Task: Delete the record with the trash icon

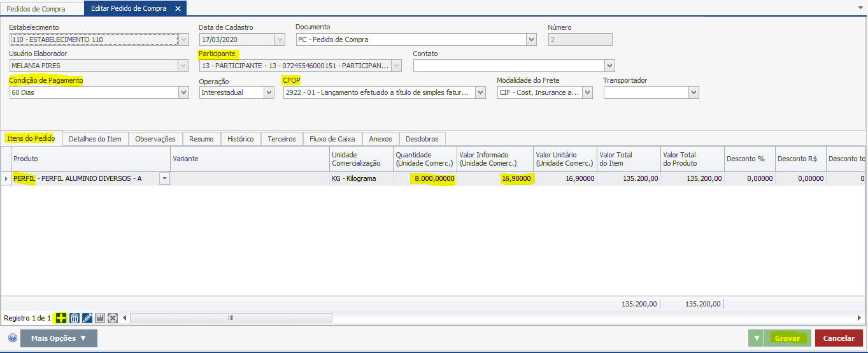Action: 75,317
